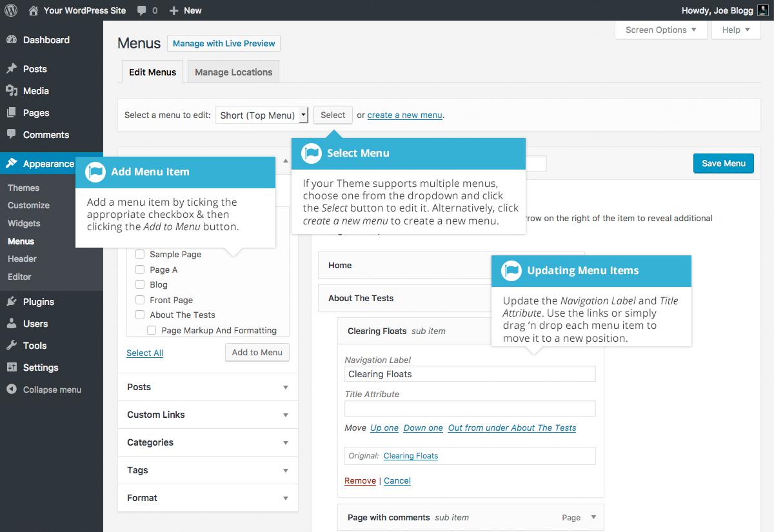Click Manage with Live Preview button
774x532 pixels.
click(x=224, y=43)
